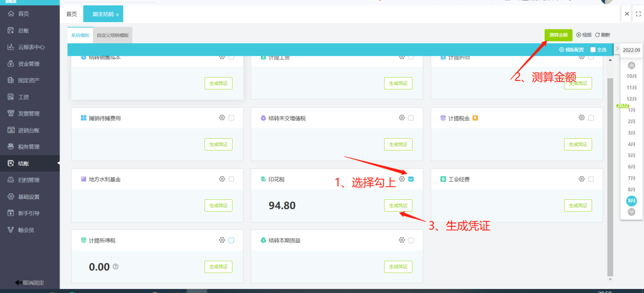Image resolution: width=644 pixels, height=293 pixels.
Task: Switch to 自定义结转模版 tab
Action: (112, 35)
